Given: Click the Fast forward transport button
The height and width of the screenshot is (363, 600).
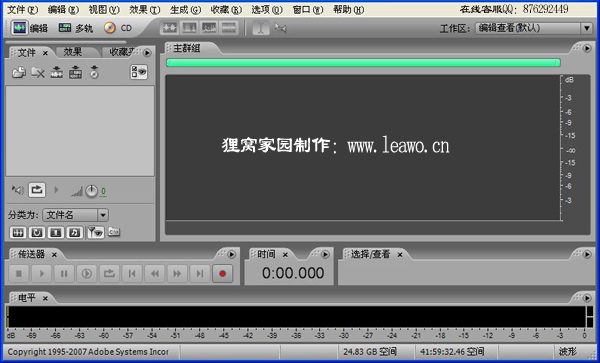Looking at the screenshot, I should click(x=177, y=273).
